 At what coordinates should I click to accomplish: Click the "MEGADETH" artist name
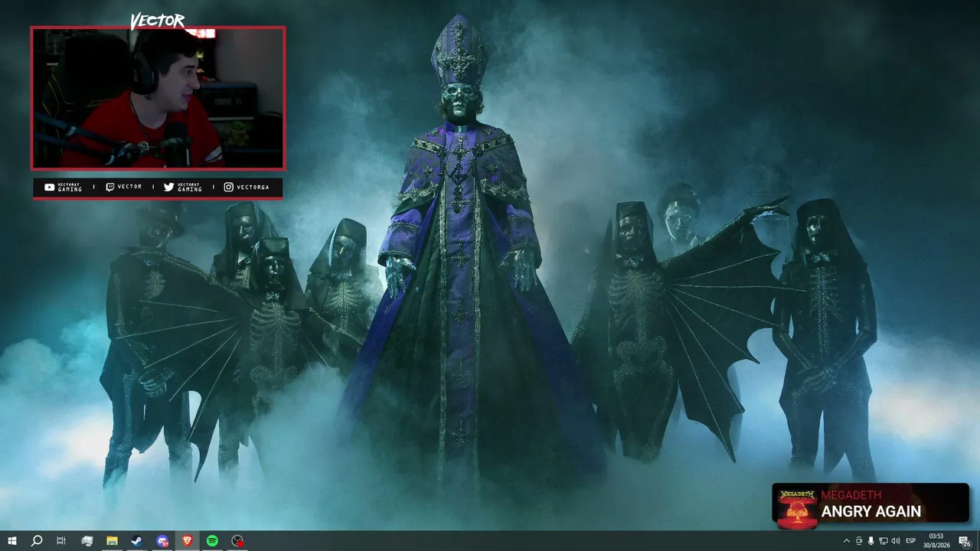[x=851, y=495]
